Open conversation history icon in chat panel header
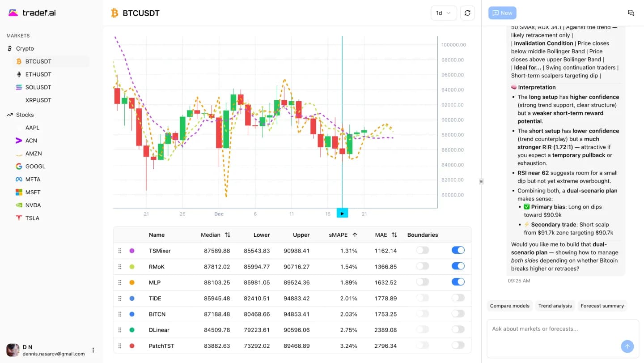Screen dimensions: 644x363 631,13
